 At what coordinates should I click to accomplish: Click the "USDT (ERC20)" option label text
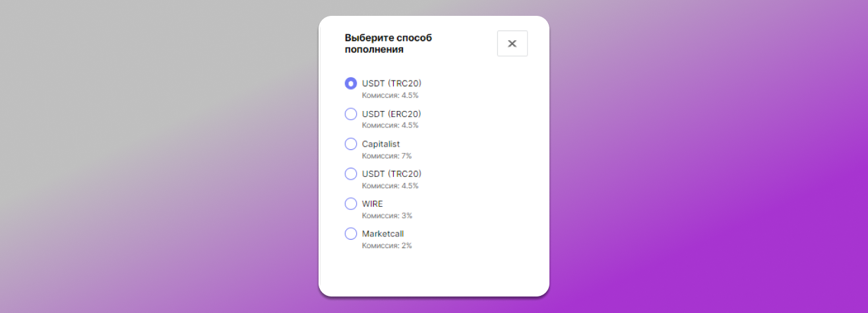391,114
